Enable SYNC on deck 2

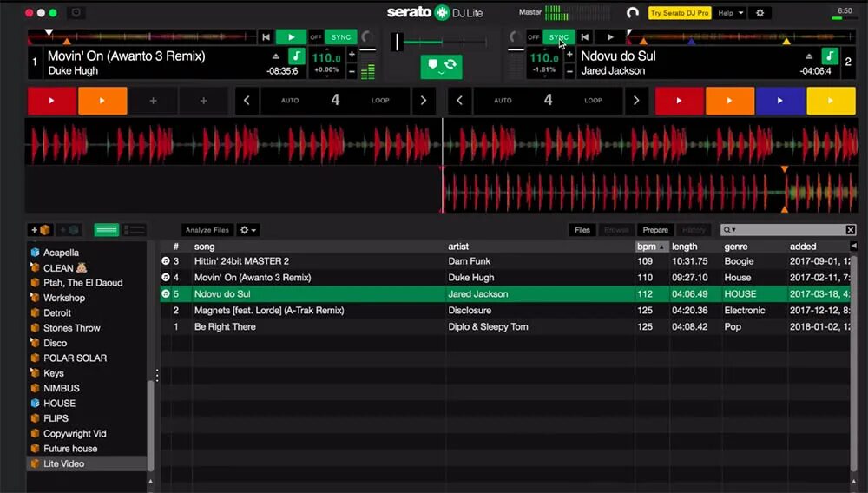point(558,37)
